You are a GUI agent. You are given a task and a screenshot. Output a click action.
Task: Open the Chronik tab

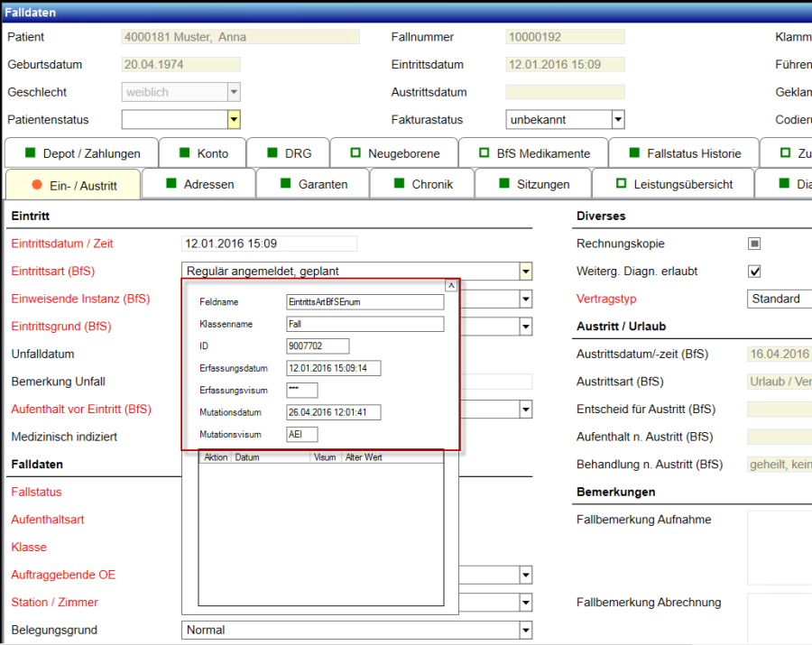tap(432, 184)
